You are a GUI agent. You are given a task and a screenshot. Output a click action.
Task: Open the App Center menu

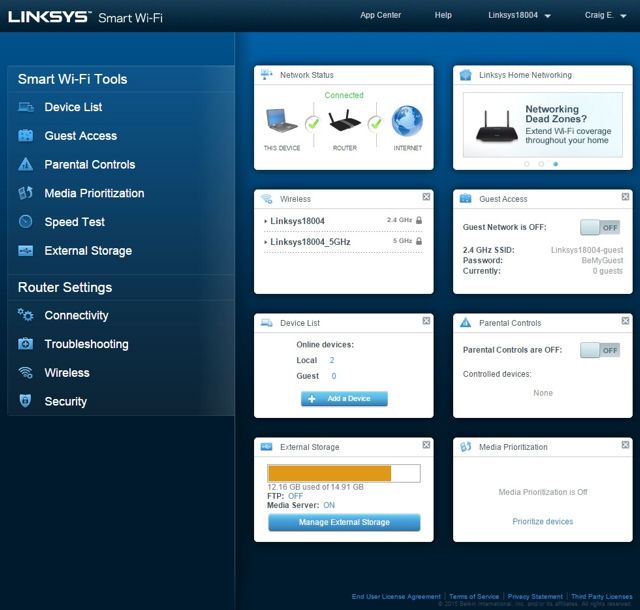tap(380, 15)
